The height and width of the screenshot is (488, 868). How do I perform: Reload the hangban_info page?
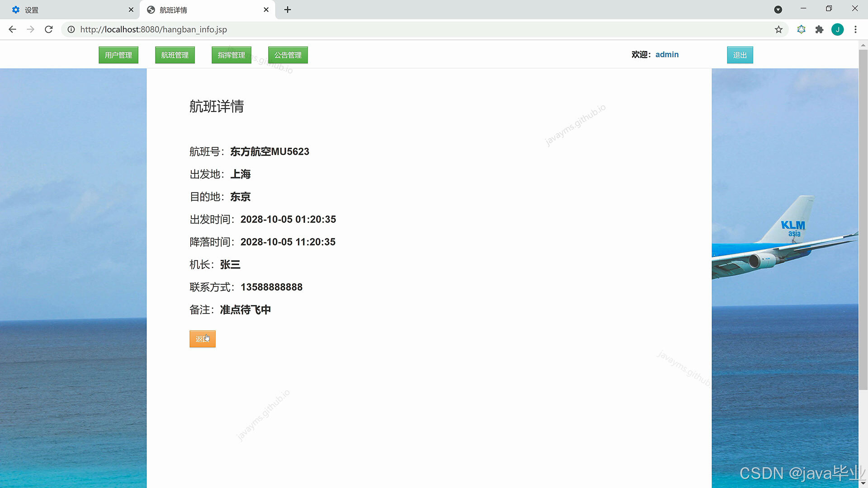pyautogui.click(x=49, y=29)
